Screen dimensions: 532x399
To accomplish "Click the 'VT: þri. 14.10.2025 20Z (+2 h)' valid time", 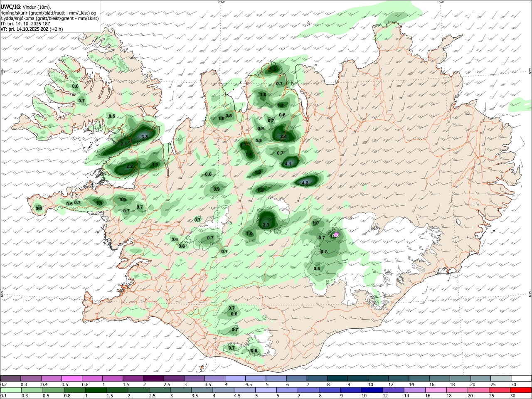I will [x=32, y=29].
